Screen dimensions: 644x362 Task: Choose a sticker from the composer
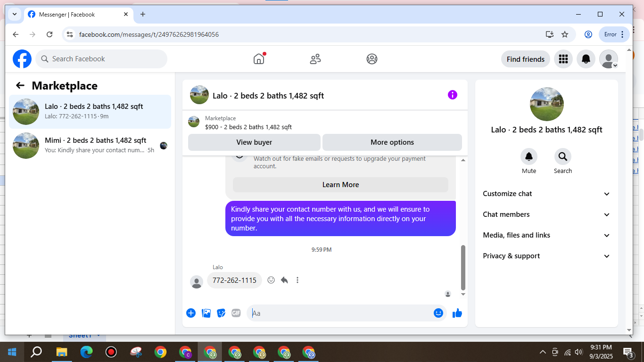(221, 313)
